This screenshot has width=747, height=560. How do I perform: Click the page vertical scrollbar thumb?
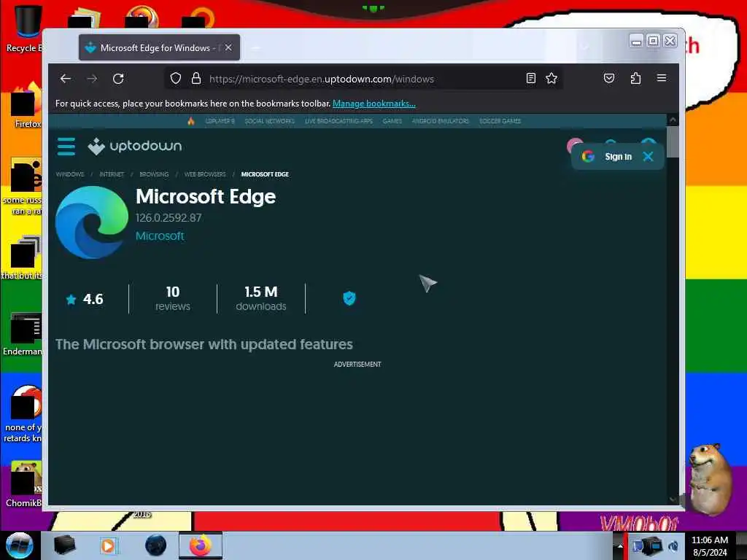coord(673,141)
